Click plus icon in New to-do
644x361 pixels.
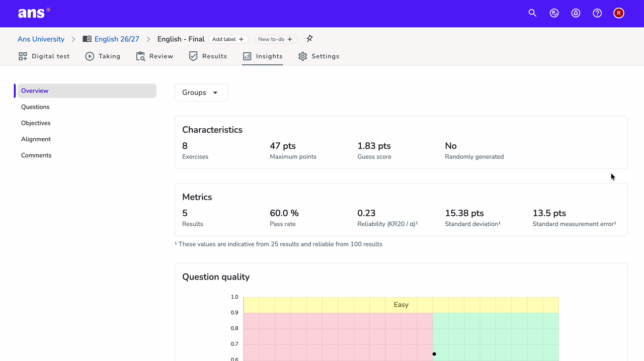pyautogui.click(x=290, y=39)
